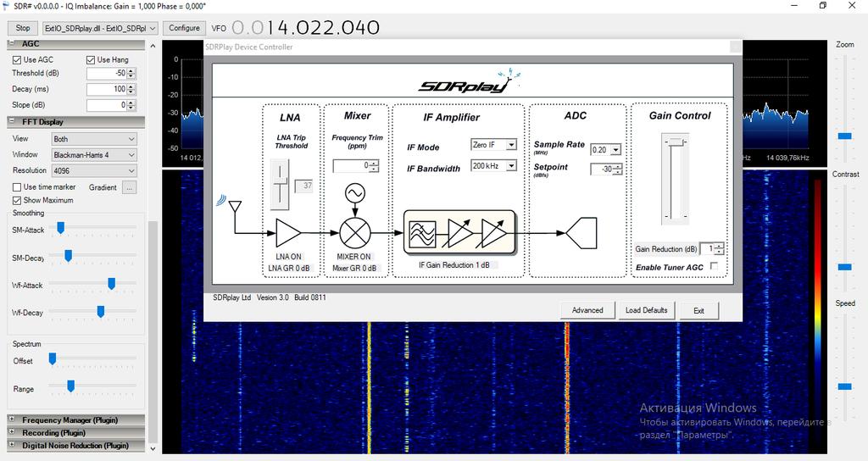Screen dimensions: 868x461
Task: Click the Threshold (dB) spinner field
Action: coord(111,73)
